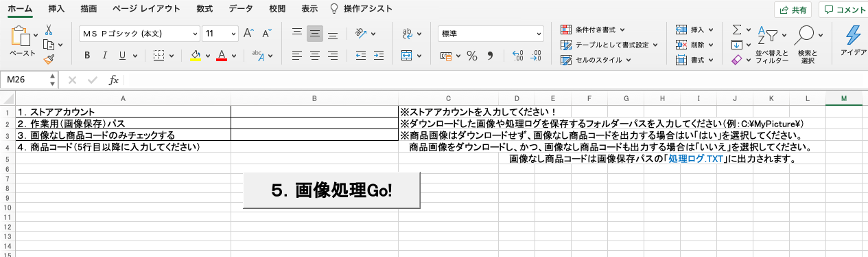Switch to the 挿入 ribbon tab
Screen dimensions: 868x257
point(57,9)
